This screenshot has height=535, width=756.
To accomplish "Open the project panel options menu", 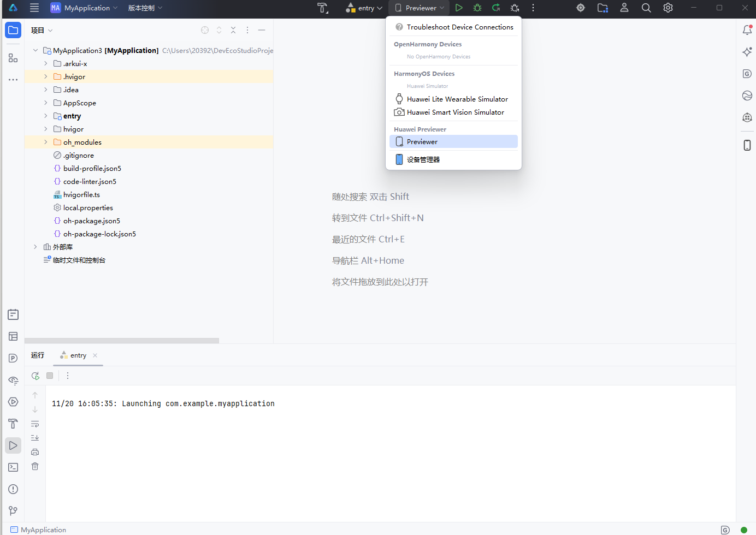I will (247, 30).
